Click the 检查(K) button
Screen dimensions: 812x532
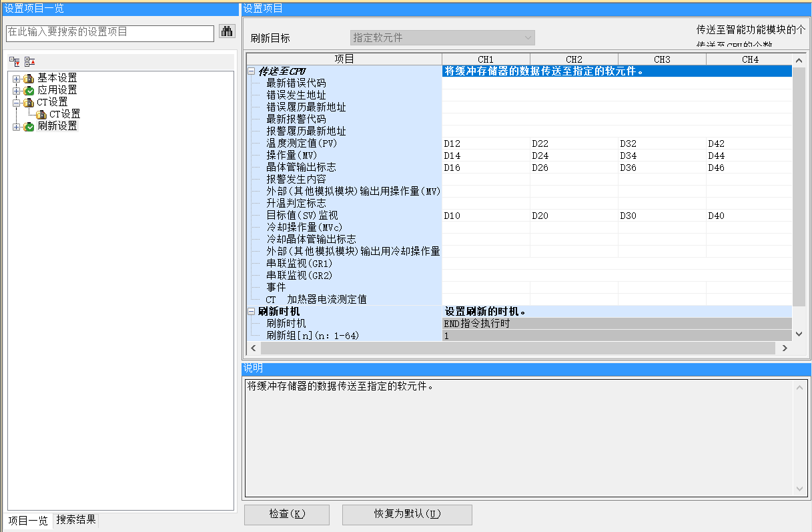coord(287,515)
